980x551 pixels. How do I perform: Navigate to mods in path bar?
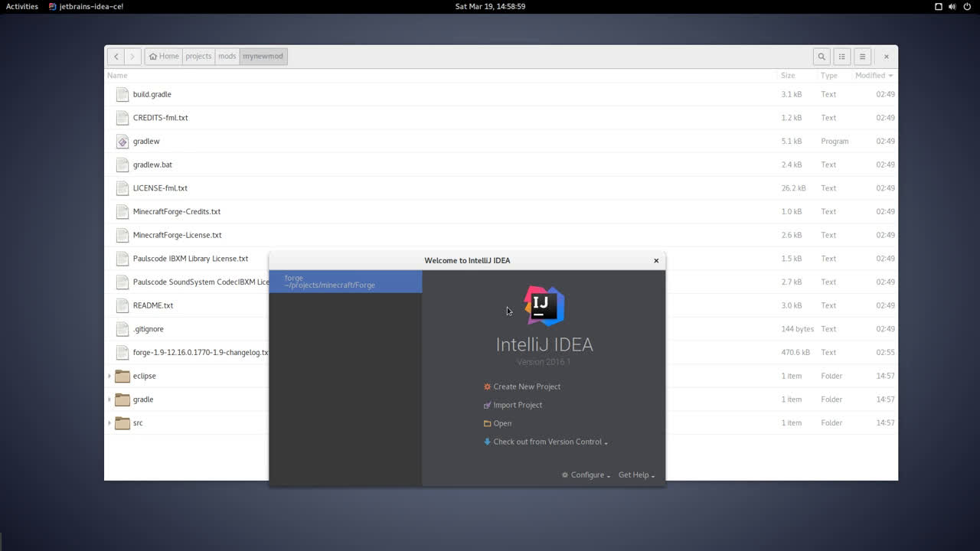[x=227, y=56]
